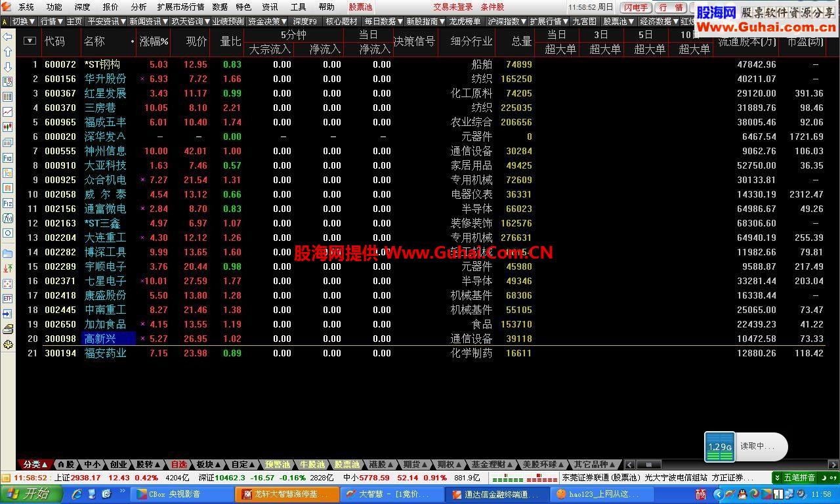840x504 pixels.
Task: Switch to the 分类 bottom tab
Action: 35,465
